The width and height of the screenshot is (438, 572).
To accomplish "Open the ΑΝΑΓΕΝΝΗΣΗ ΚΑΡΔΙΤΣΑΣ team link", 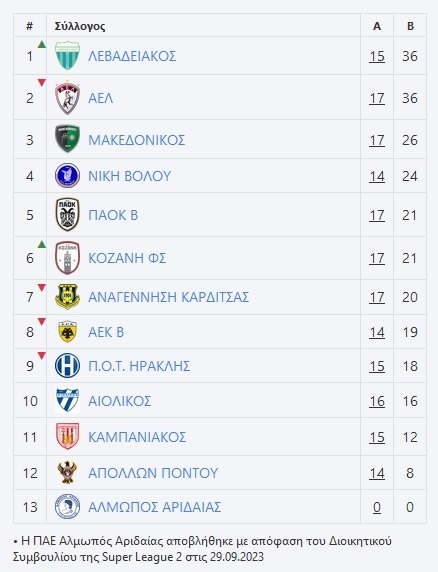I will (168, 297).
